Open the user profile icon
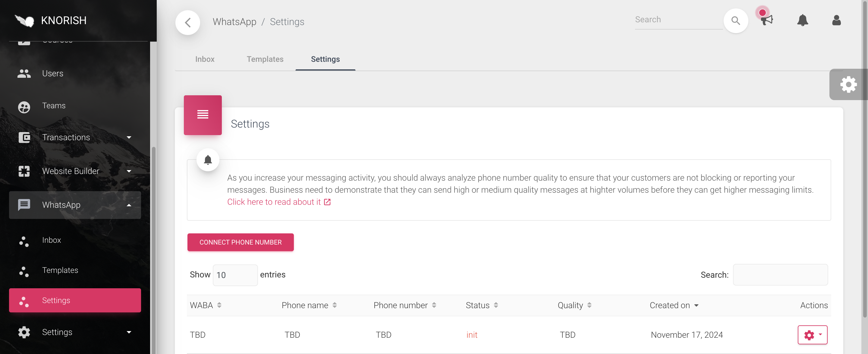This screenshot has height=354, width=868. 836,20
